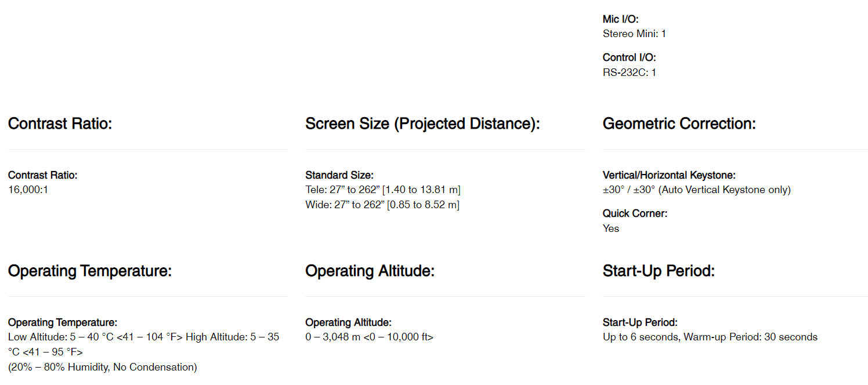868x385 pixels.
Task: Click the Wide screen size line
Action: point(382,205)
